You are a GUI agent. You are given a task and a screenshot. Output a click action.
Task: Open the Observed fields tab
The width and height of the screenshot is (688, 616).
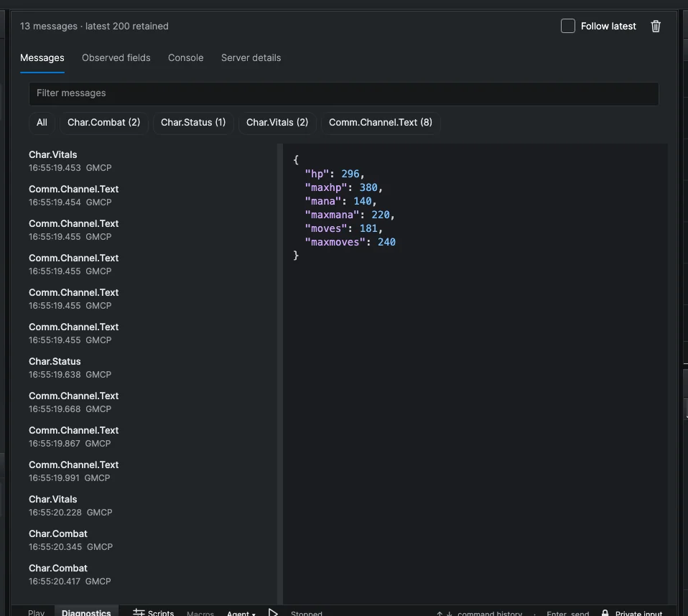click(116, 58)
